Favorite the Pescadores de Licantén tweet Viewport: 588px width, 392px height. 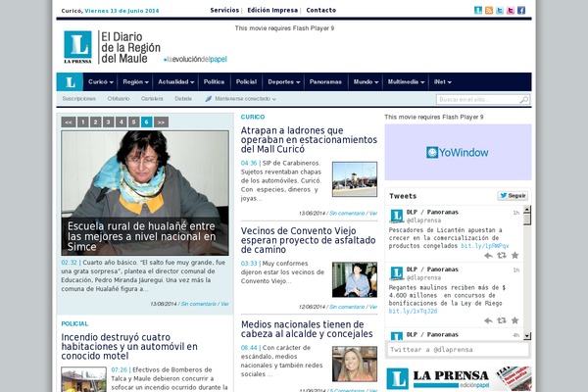(514, 256)
